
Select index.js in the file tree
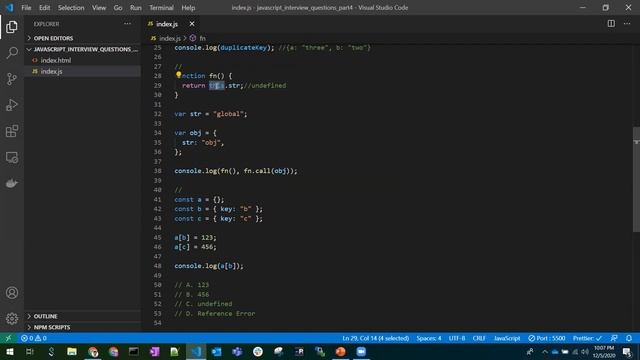tap(82, 71)
